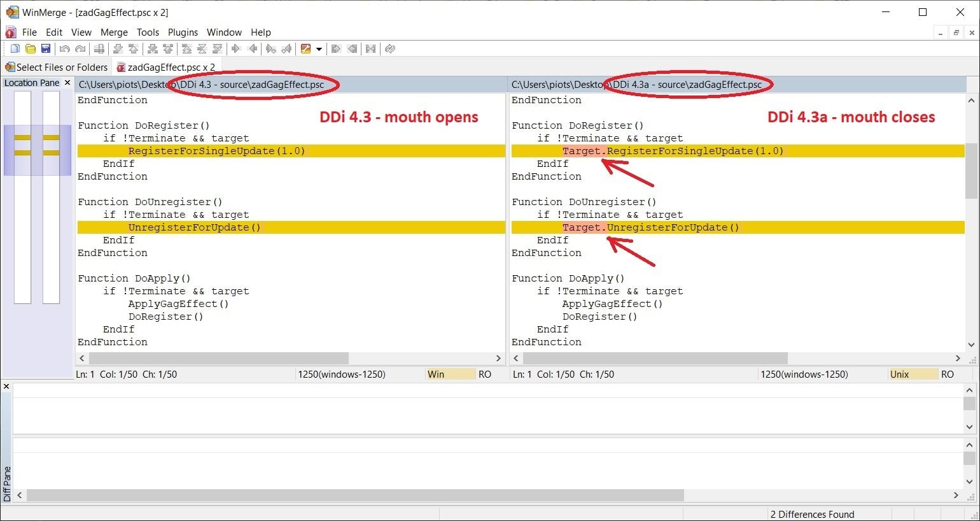
Task: Click left pane horizontal scrollbar thumb
Action: [218, 359]
